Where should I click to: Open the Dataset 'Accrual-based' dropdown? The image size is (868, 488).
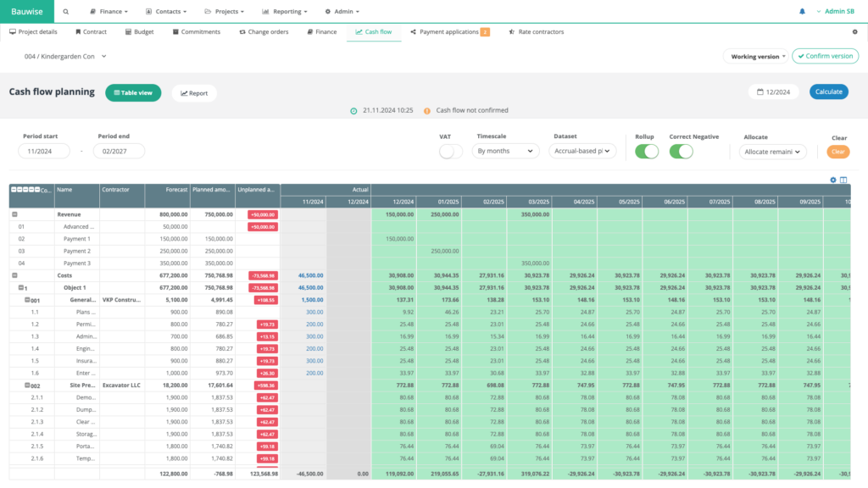coord(582,151)
